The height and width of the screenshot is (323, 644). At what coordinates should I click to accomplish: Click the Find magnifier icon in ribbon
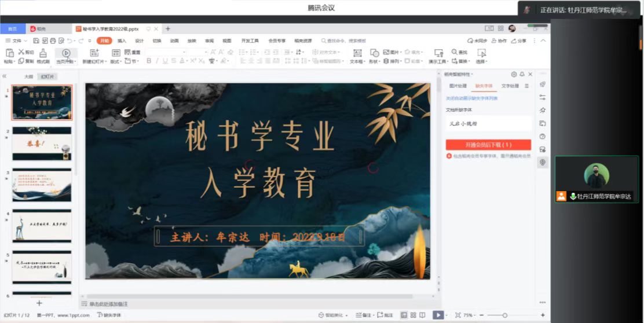click(x=455, y=52)
